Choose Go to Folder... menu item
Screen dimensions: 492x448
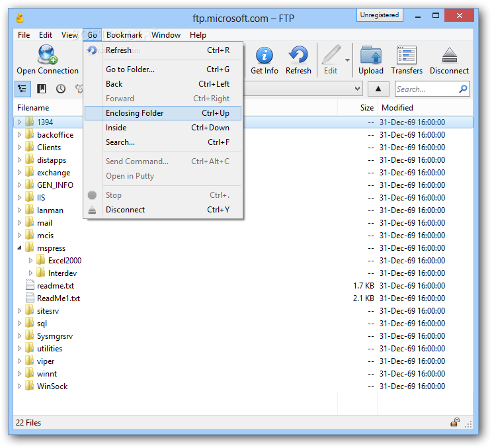click(x=163, y=69)
